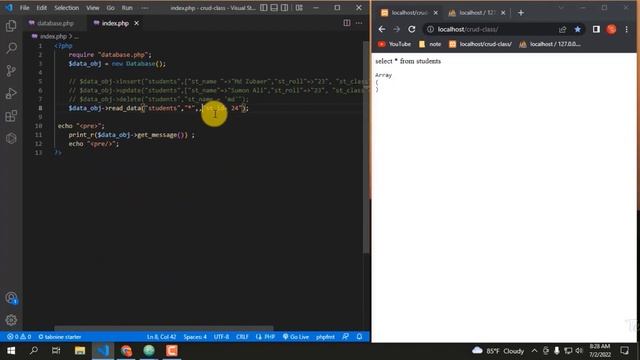Viewport: 640px width, 360px height.
Task: Open the Source Control view
Action: [x=11, y=71]
